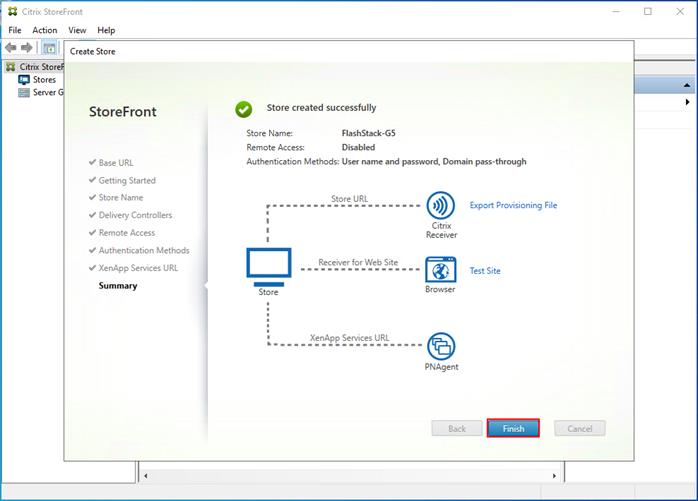
Task: Select the XenApp Services URL wizard step
Action: pyautogui.click(x=138, y=268)
